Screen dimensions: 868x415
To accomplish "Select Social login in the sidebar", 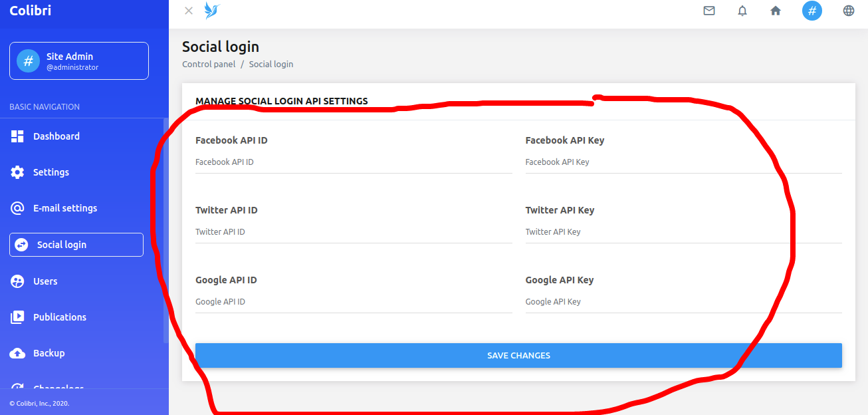I will [x=76, y=245].
